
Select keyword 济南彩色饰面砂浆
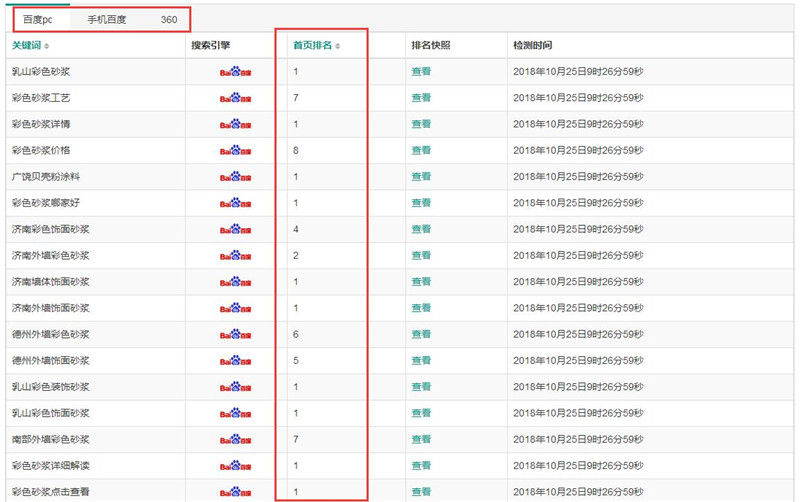[x=51, y=229]
